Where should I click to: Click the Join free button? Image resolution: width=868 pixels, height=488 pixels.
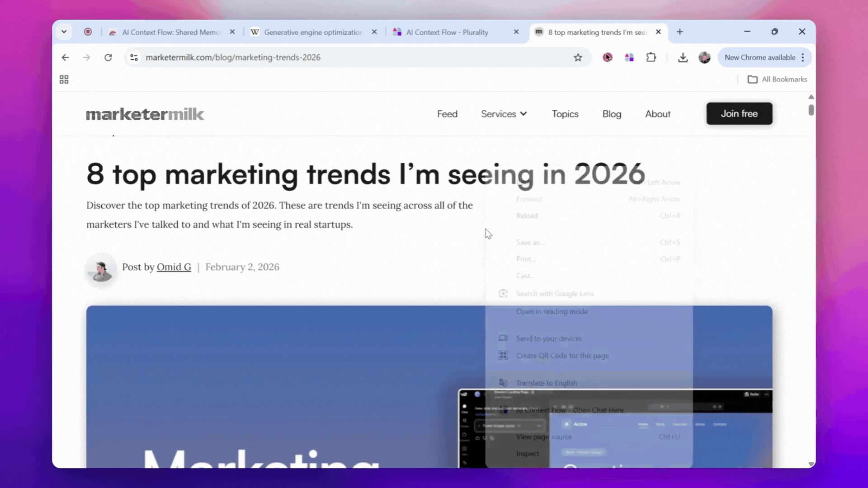point(739,114)
